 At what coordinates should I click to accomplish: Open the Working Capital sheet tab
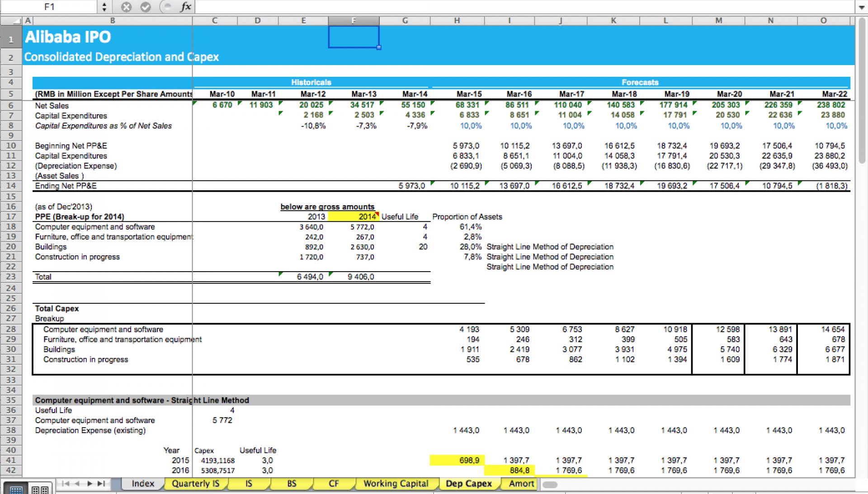[396, 484]
